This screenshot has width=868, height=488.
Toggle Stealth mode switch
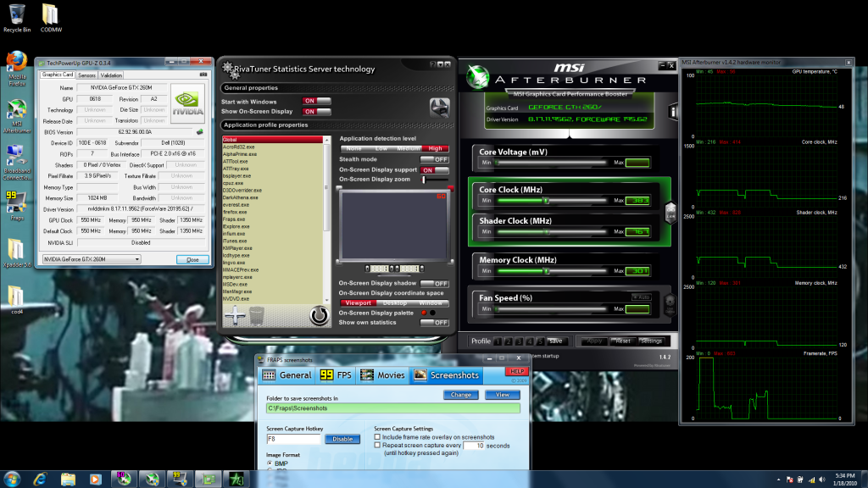434,159
